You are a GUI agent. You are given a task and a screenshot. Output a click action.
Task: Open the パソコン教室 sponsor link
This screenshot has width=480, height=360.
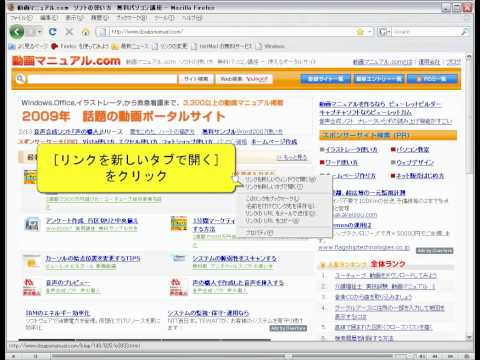(413, 150)
